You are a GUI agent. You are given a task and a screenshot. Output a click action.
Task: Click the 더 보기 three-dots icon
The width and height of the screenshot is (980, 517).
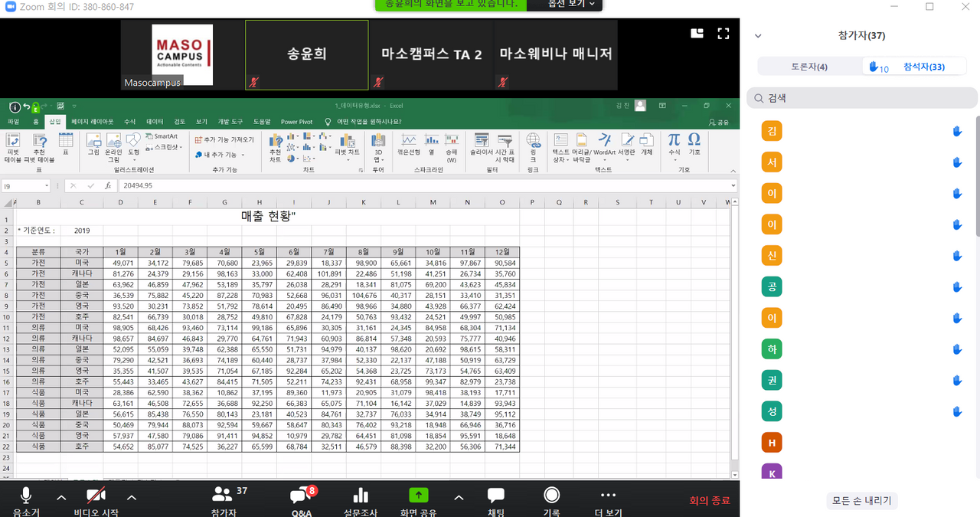pyautogui.click(x=608, y=496)
